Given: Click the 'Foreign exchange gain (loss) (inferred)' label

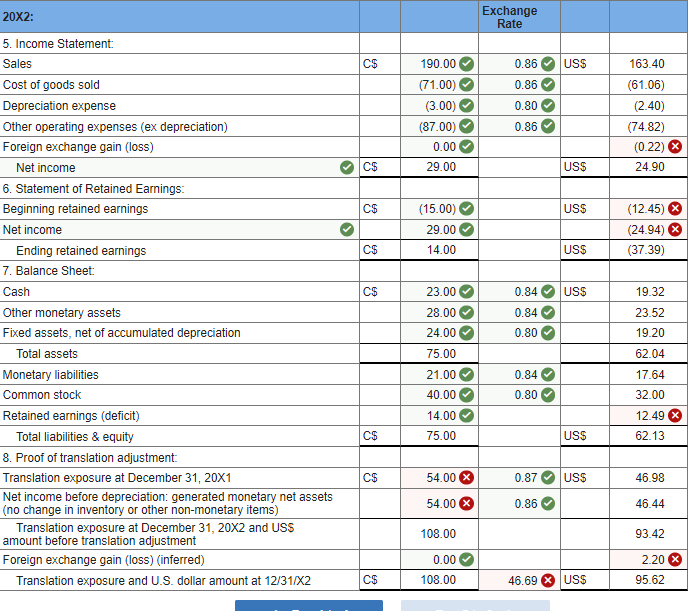Looking at the screenshot, I should pos(104,559).
